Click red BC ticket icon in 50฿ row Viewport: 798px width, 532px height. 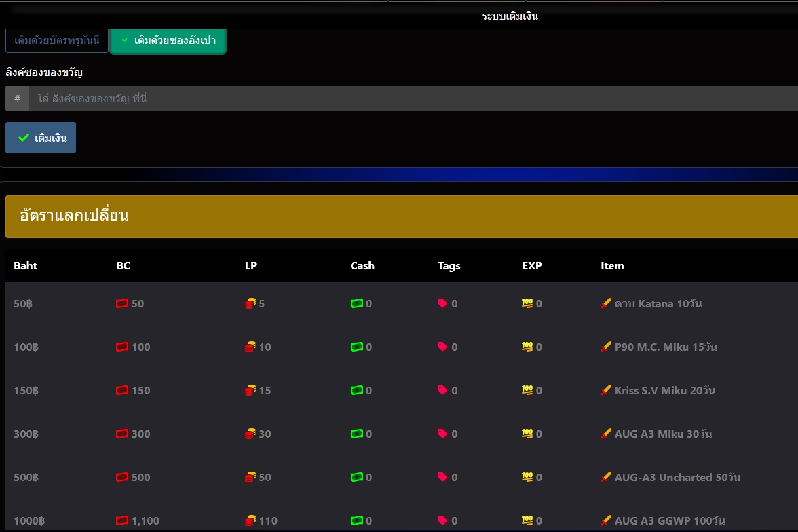(122, 304)
